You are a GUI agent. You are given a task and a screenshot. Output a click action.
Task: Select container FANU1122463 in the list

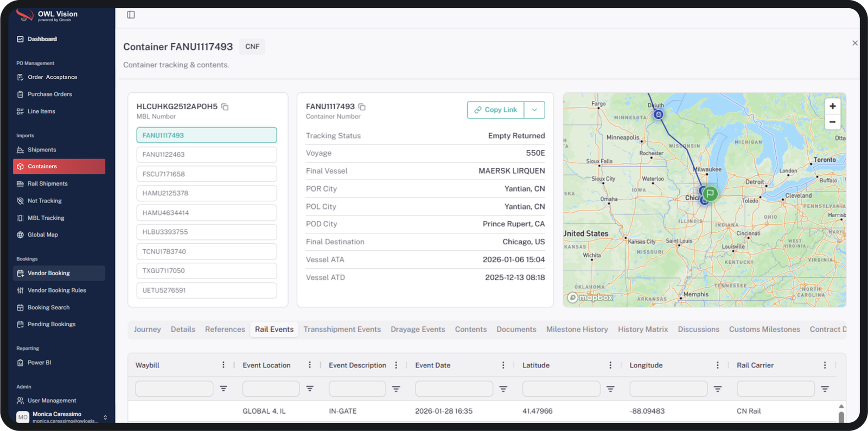[207, 155]
